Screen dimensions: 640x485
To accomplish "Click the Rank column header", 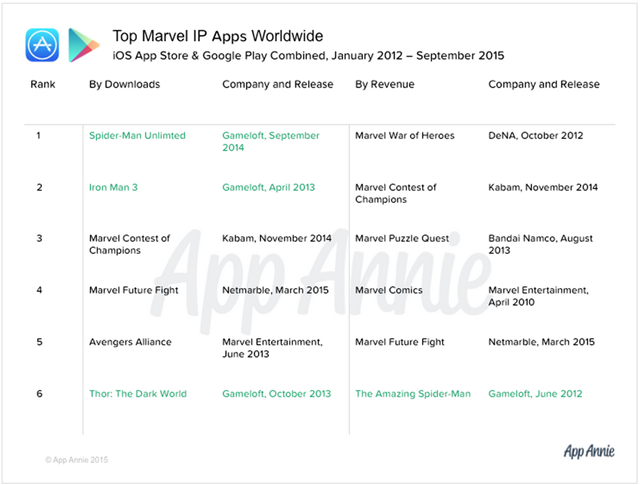I will pos(43,84).
